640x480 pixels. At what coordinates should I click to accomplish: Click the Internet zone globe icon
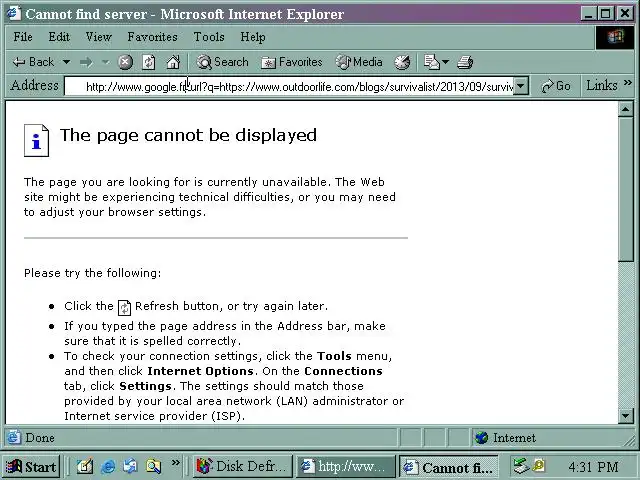482,438
